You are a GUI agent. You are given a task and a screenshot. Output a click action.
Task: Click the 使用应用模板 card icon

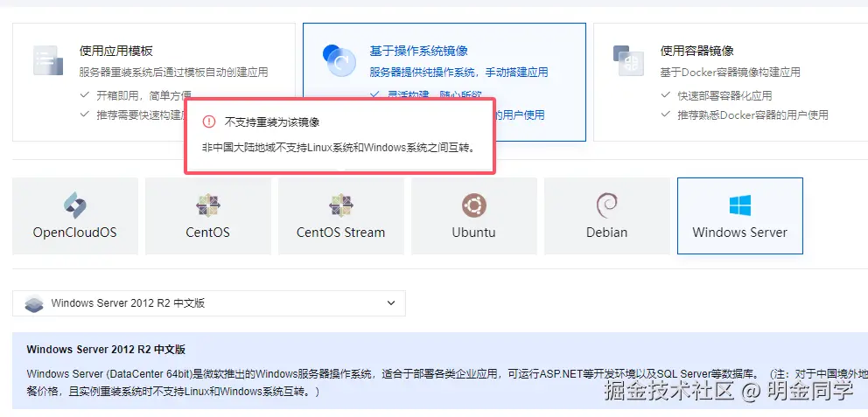click(48, 60)
